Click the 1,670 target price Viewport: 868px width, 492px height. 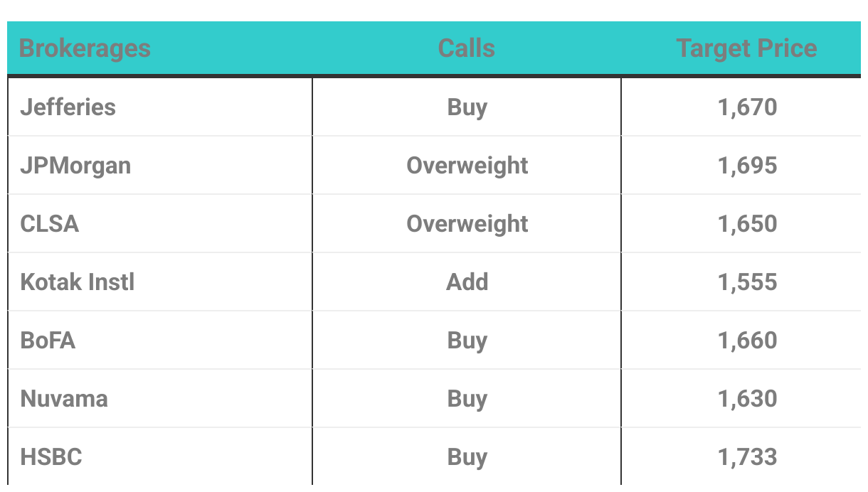[x=747, y=107]
